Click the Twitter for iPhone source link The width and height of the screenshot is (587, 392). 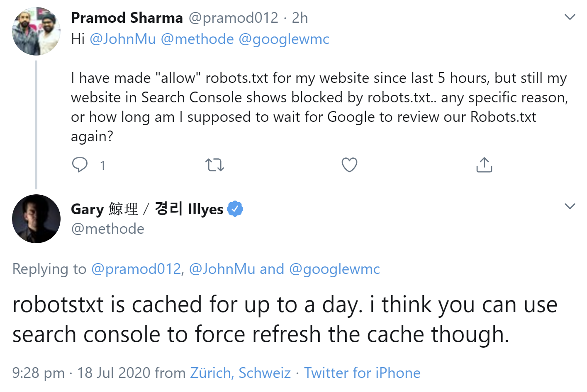(x=362, y=373)
